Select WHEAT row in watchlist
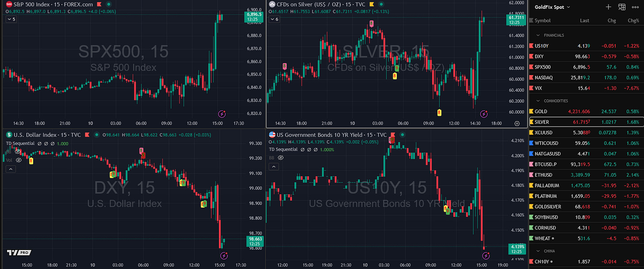Image resolution: width=644 pixels, height=269 pixels. click(586, 239)
